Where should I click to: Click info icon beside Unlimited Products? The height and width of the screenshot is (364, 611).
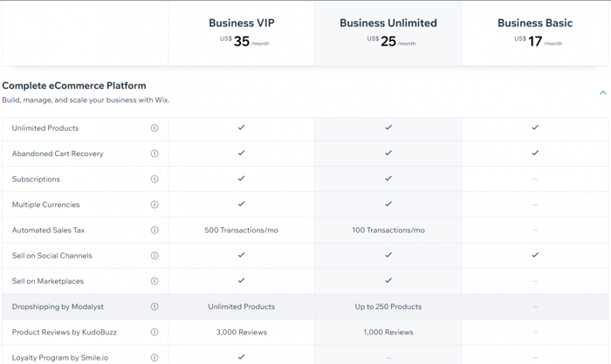[154, 128]
